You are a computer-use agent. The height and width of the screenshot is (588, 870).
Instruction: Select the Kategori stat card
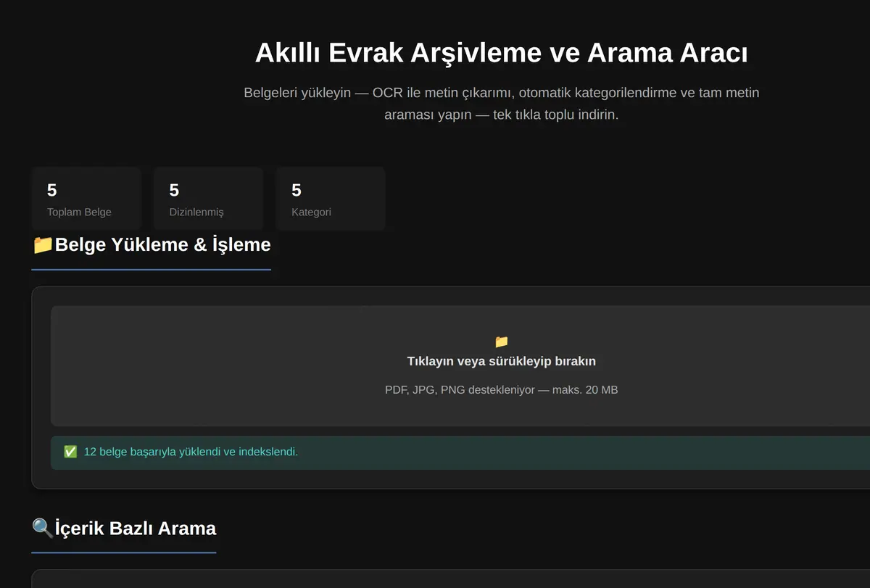coord(330,199)
